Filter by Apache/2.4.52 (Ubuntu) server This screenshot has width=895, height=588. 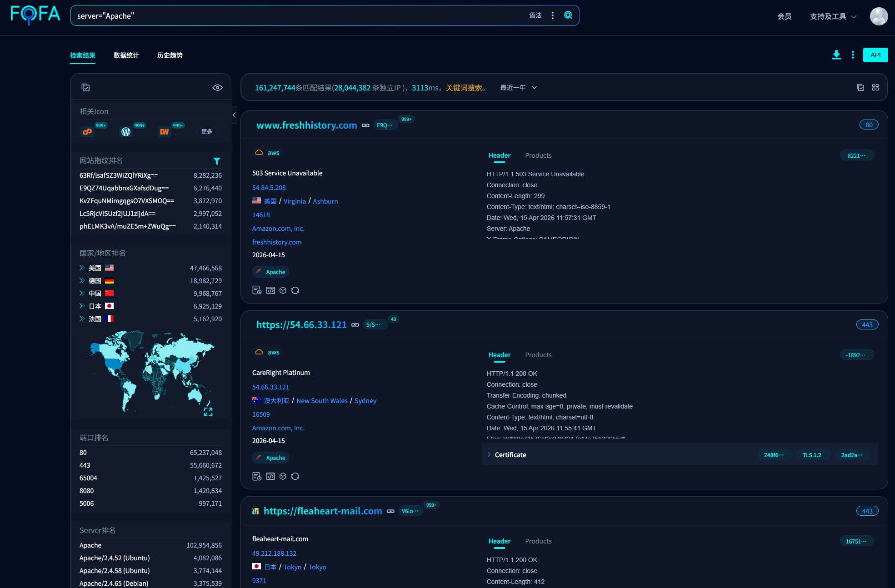tap(115, 558)
